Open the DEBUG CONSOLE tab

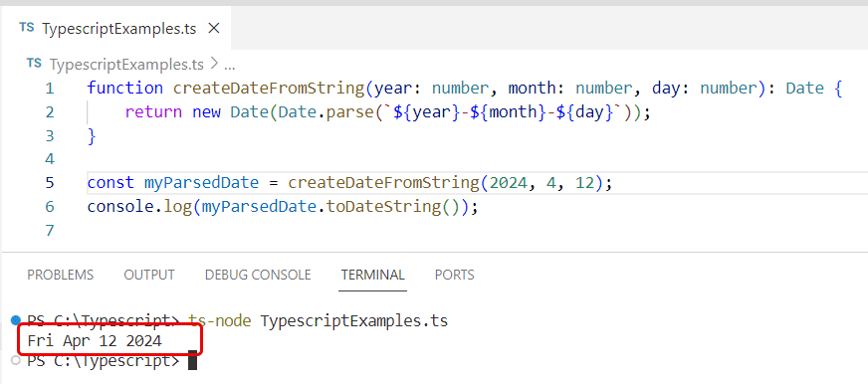pyautogui.click(x=258, y=275)
